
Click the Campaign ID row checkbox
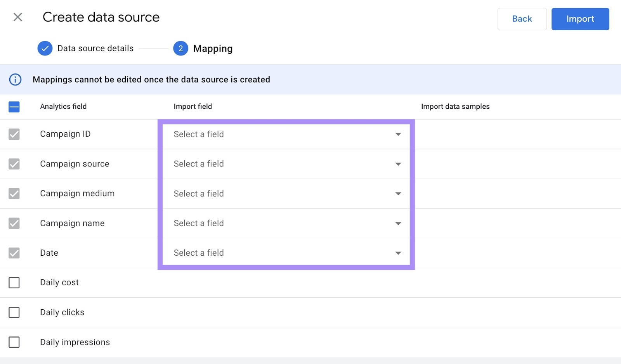14,134
